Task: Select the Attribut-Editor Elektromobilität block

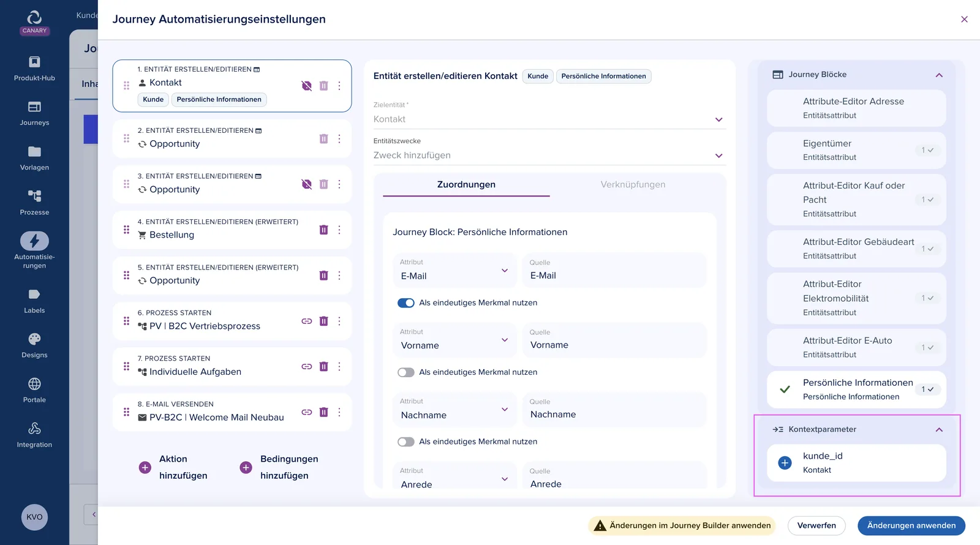Action: [x=856, y=298]
